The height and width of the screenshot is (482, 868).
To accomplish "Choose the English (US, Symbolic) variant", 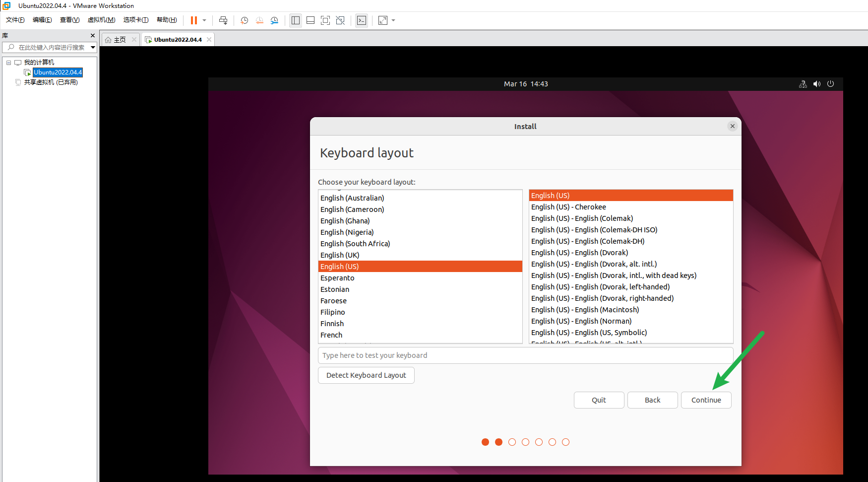I will coord(631,333).
